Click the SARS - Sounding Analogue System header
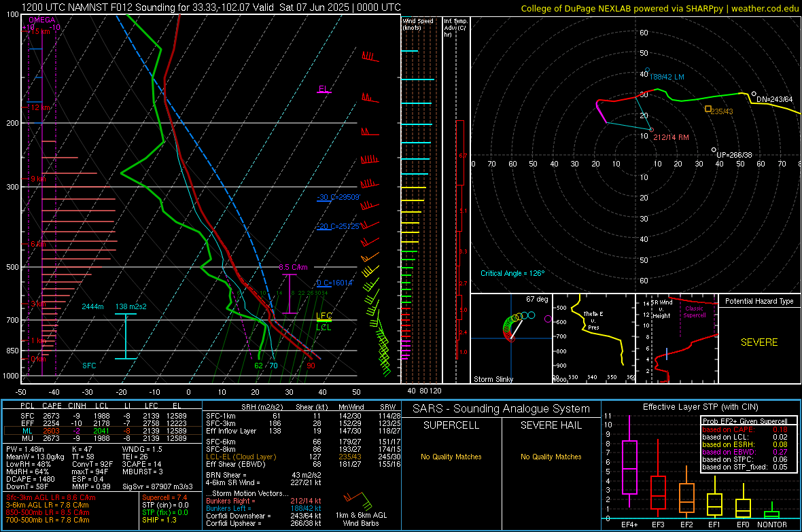Image resolution: width=802 pixels, height=532 pixels. pyautogui.click(x=502, y=409)
